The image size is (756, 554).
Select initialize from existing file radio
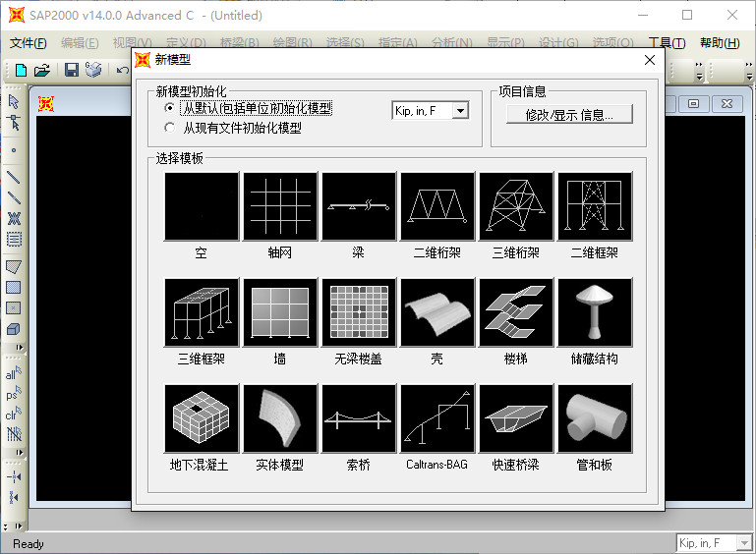pos(169,128)
